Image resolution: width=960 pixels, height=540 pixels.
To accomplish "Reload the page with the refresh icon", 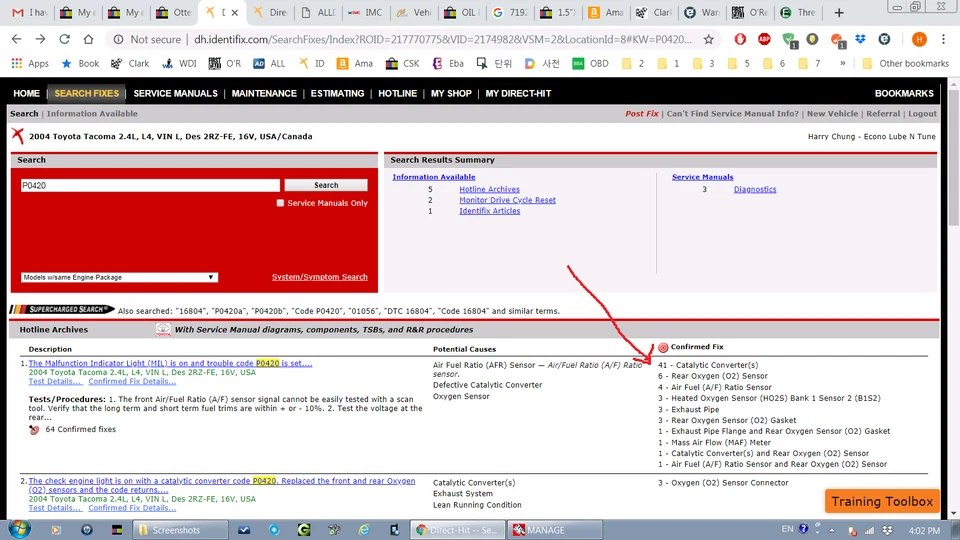I will 65,39.
